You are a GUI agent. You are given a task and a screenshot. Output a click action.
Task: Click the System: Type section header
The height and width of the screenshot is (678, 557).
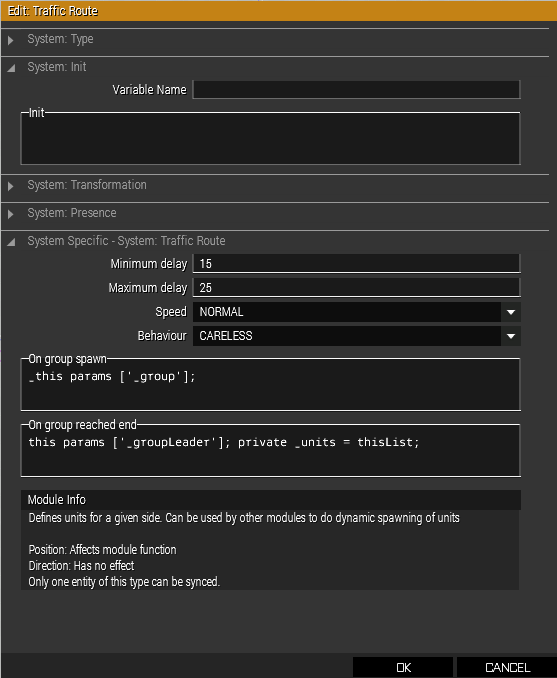[275, 39]
